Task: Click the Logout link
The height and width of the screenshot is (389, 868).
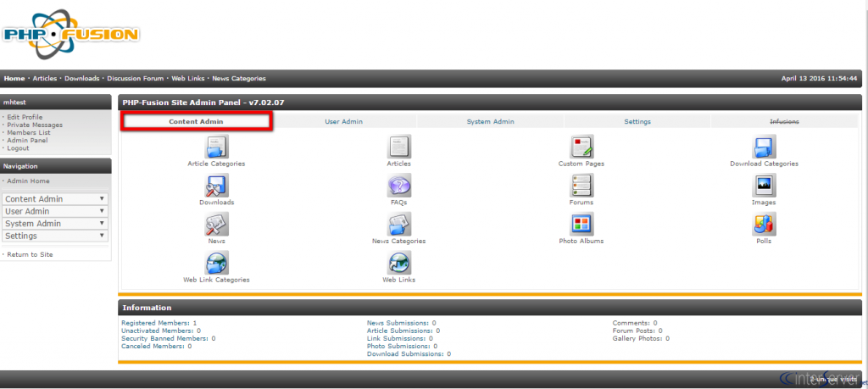Action: tap(19, 148)
